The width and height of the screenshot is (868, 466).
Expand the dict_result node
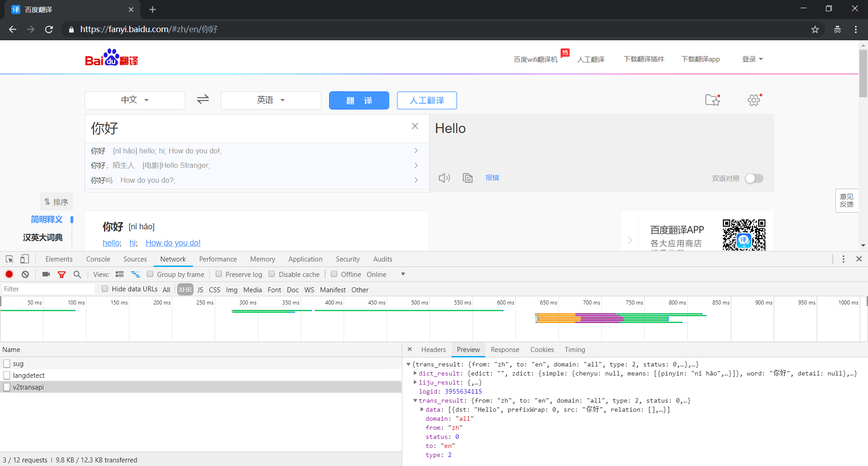[415, 373]
